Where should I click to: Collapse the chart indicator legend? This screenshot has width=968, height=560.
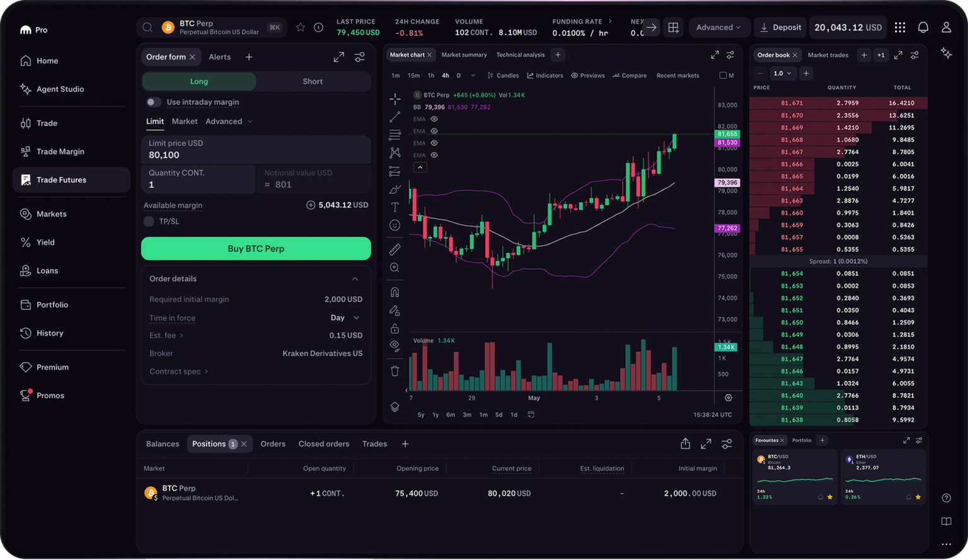point(420,168)
